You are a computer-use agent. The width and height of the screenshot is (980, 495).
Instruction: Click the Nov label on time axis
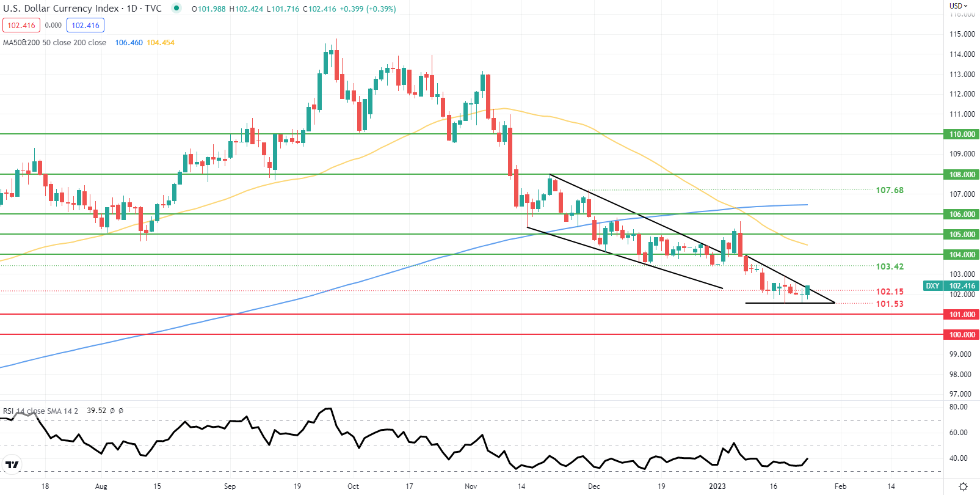[x=470, y=486]
